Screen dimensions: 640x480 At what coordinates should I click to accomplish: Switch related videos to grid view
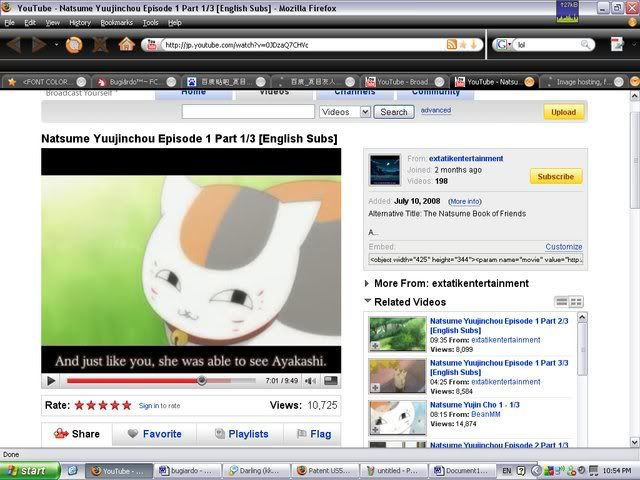pyautogui.click(x=576, y=302)
